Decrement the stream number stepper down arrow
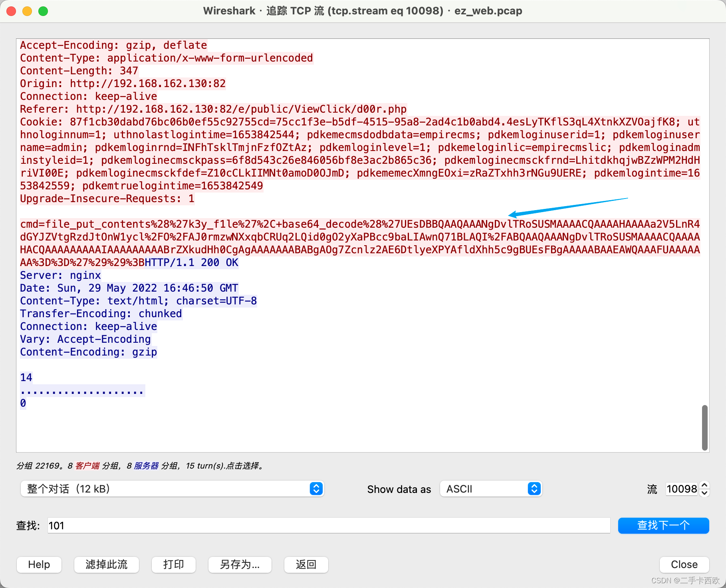Viewport: 726px width, 588px height. point(705,493)
